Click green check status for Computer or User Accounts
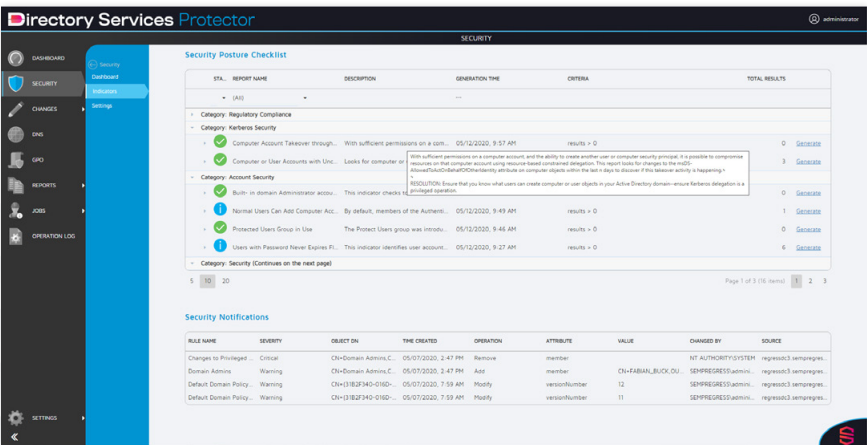This screenshot has width=867, height=445. pyautogui.click(x=220, y=161)
